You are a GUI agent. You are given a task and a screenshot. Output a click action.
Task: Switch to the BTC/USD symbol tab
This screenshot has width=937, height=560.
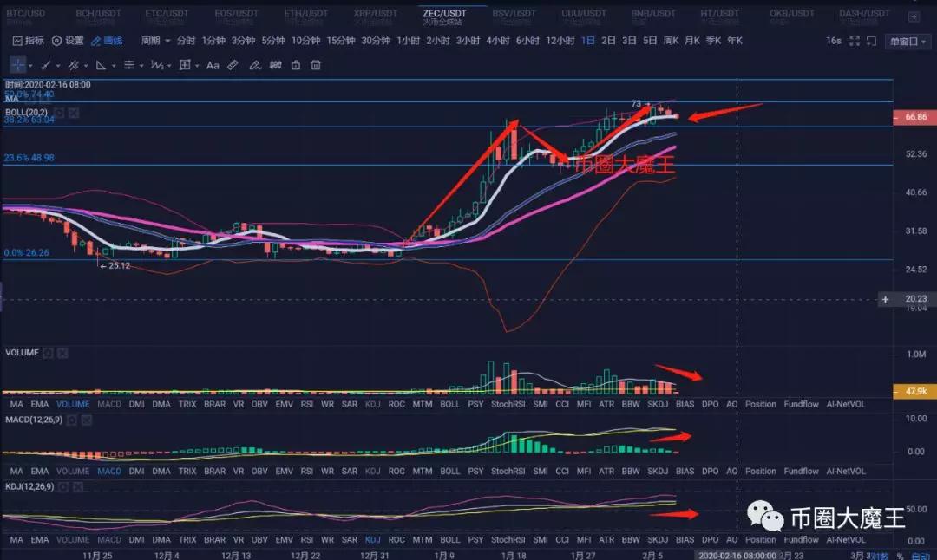point(26,16)
